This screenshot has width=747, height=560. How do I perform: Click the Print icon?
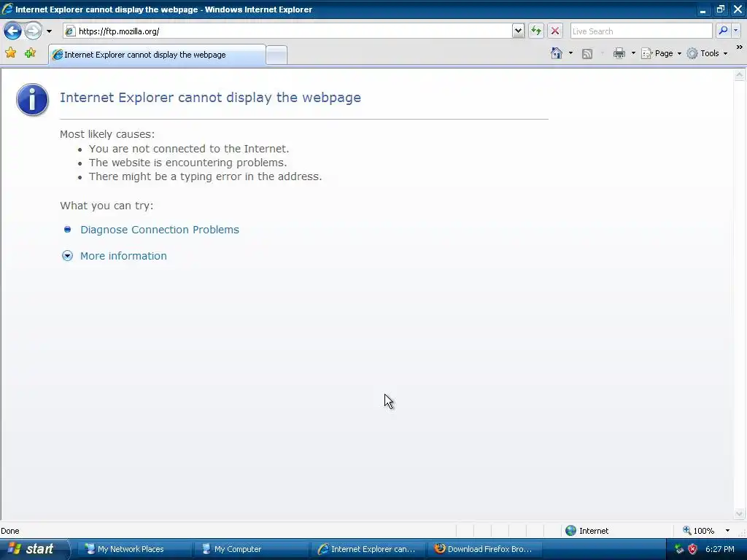point(619,53)
